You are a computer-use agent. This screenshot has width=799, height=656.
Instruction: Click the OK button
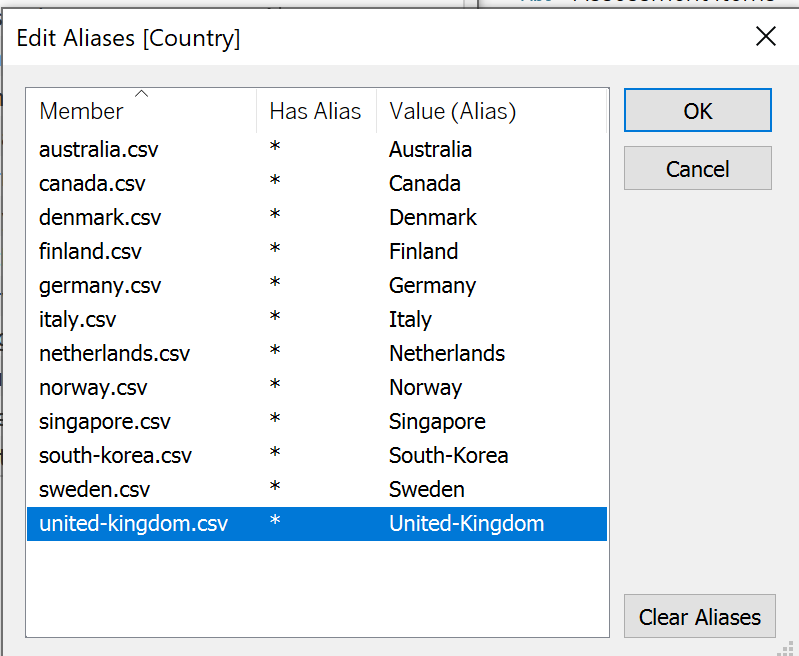click(x=697, y=111)
